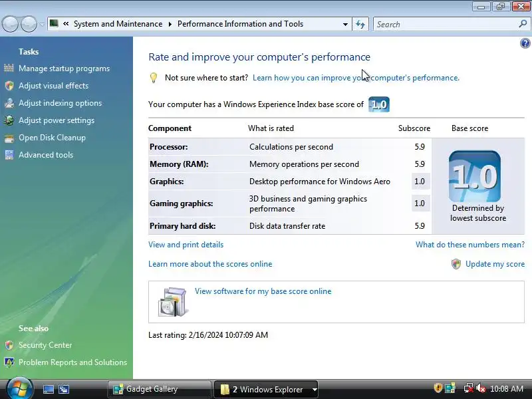Click the Back navigation button
Image resolution: width=532 pixels, height=399 pixels.
pos(10,24)
